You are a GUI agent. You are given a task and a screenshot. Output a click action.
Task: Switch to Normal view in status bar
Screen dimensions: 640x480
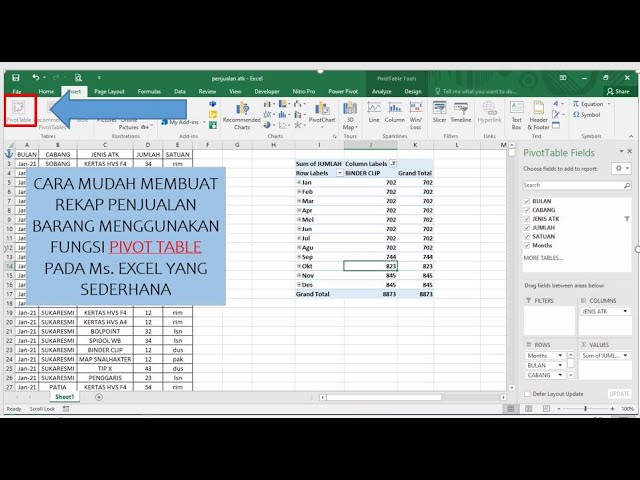511,409
